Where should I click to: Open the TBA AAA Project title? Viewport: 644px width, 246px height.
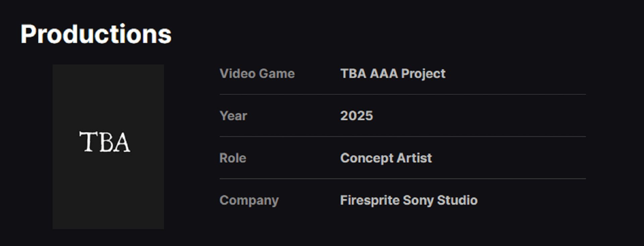393,74
